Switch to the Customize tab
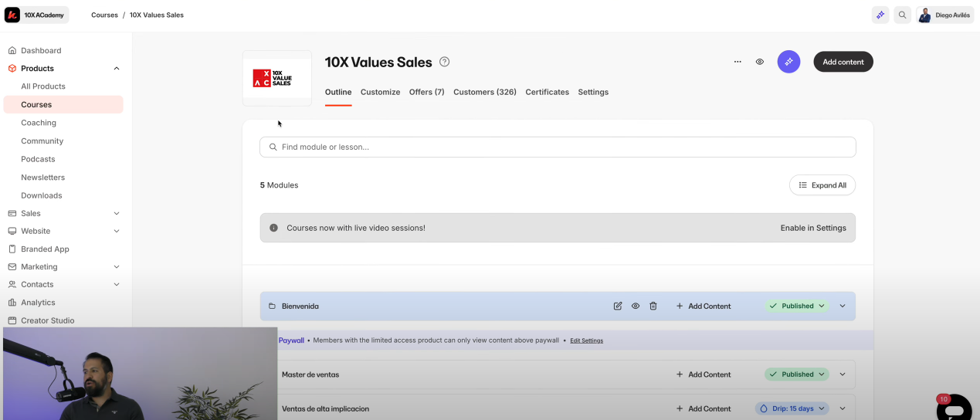Image resolution: width=980 pixels, height=420 pixels. [x=380, y=92]
